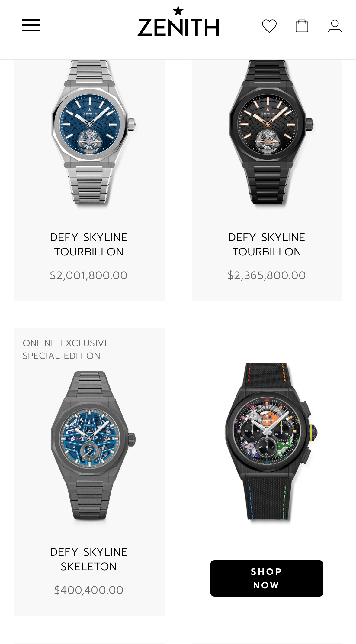Open the shopping bag icon
The image size is (356, 644).
coord(302,26)
